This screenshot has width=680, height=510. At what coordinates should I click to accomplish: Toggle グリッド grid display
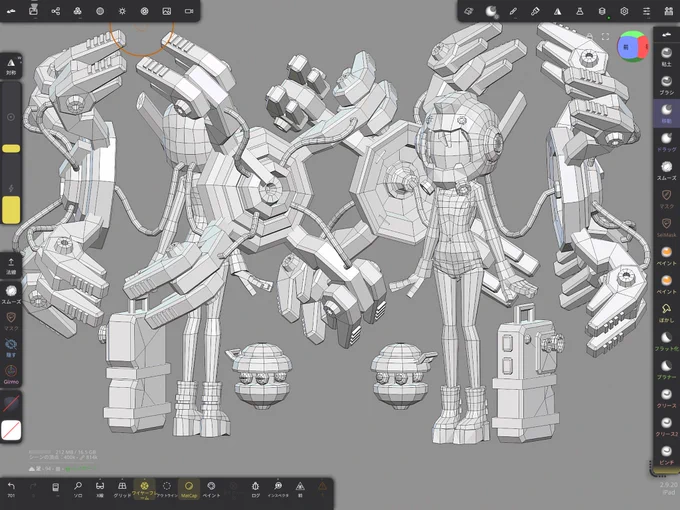tap(122, 489)
